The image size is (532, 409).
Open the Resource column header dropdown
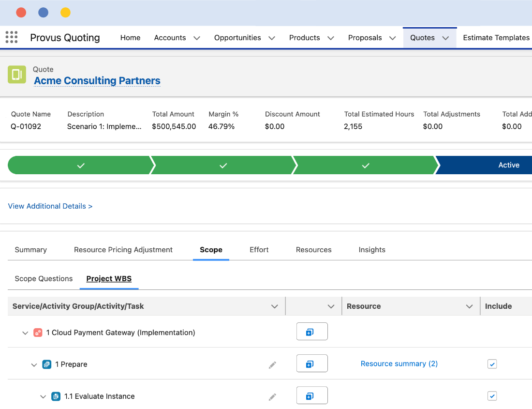tap(469, 306)
